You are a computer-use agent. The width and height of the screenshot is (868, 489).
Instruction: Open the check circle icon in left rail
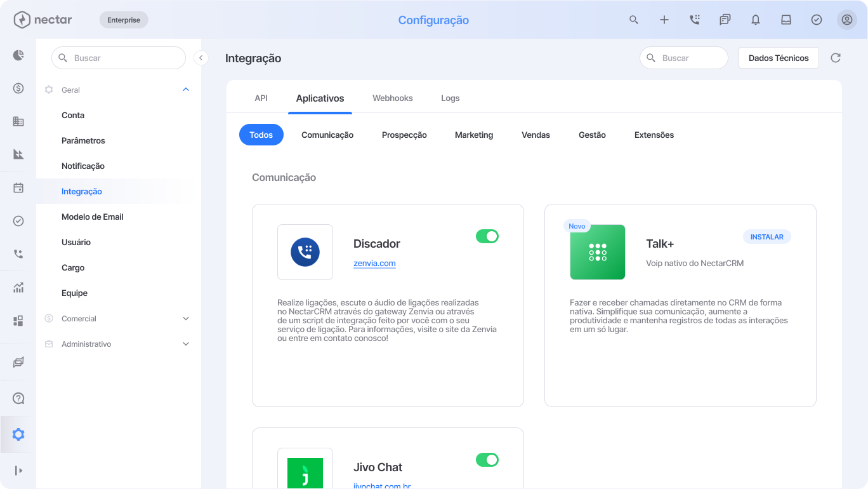click(x=18, y=221)
